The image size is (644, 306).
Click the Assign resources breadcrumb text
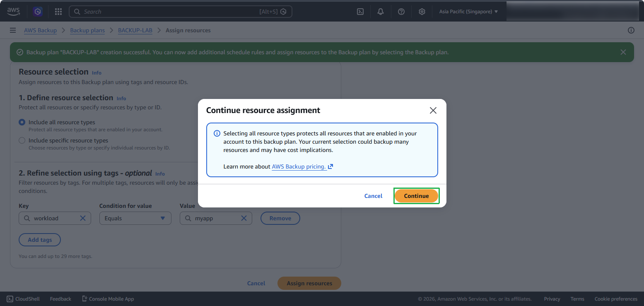point(188,30)
